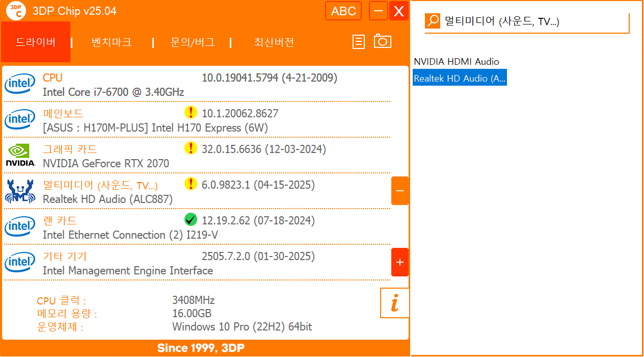The height and width of the screenshot is (357, 644).
Task: Switch to the 드라이버 tab
Action: click(x=36, y=42)
